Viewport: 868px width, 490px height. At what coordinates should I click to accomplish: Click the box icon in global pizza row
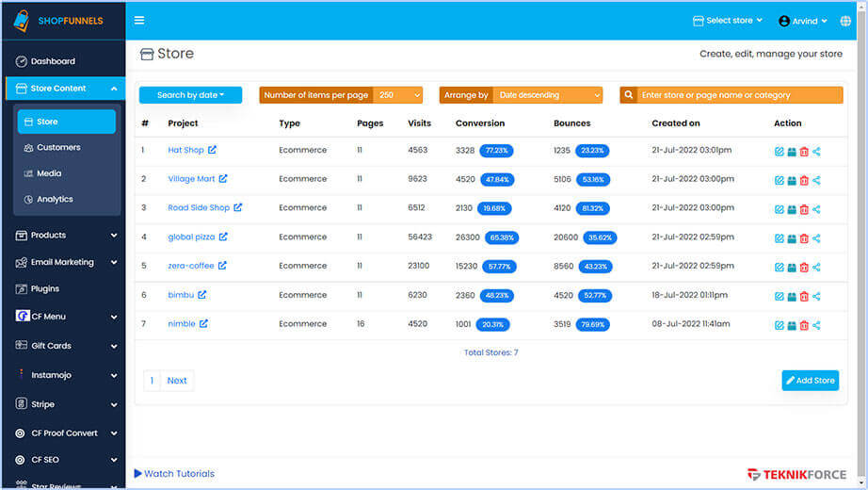[792, 238]
